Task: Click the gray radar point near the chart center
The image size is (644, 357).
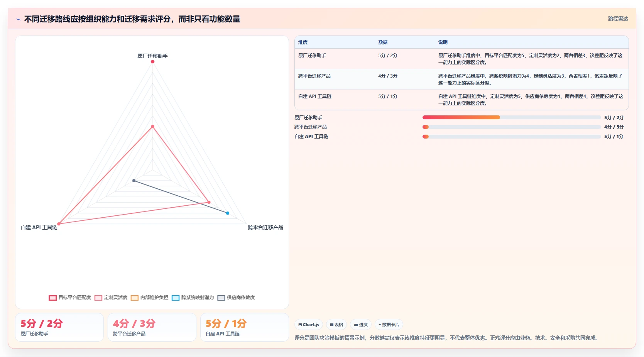Action: coord(134,181)
